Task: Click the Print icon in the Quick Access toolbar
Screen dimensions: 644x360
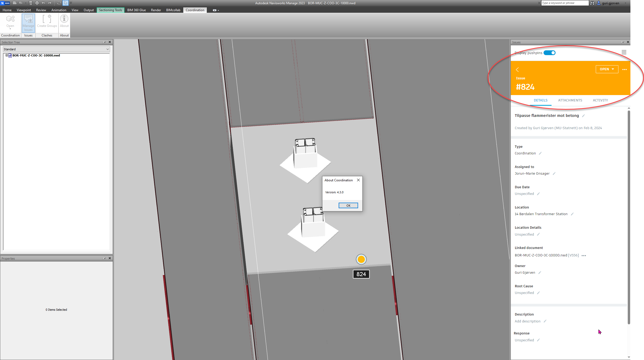Action: [x=37, y=3]
